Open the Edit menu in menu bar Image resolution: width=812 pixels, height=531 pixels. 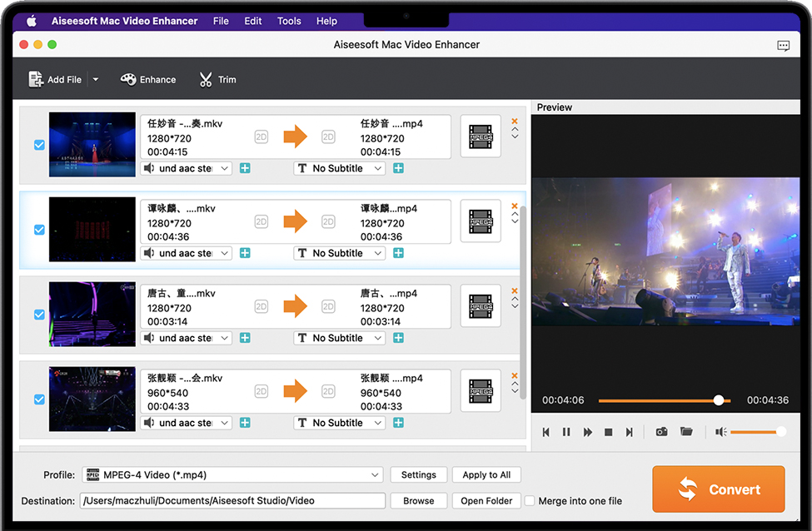point(253,21)
